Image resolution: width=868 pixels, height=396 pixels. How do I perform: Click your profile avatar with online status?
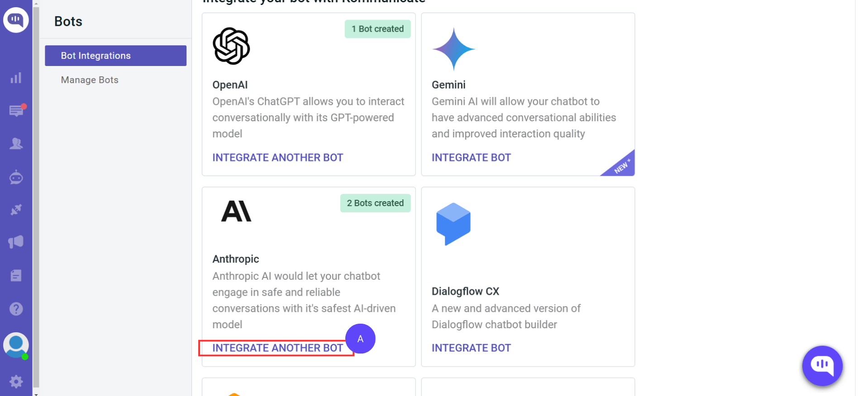[x=16, y=345]
